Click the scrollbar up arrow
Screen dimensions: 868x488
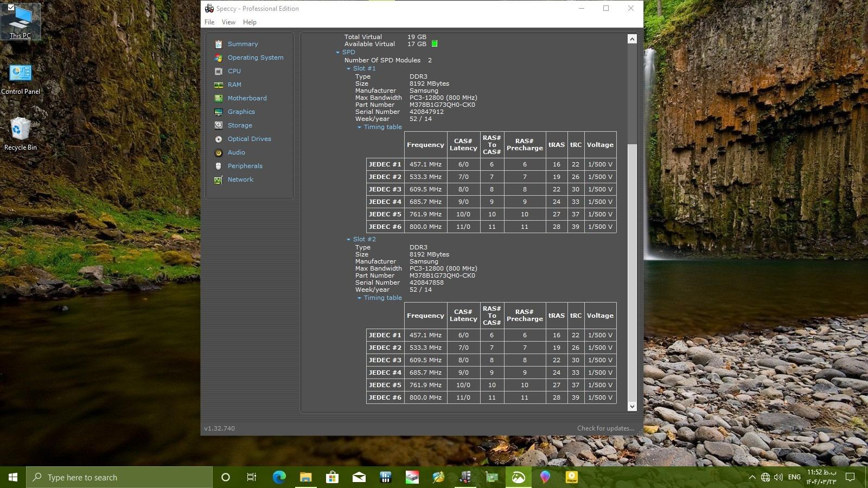[x=632, y=39]
